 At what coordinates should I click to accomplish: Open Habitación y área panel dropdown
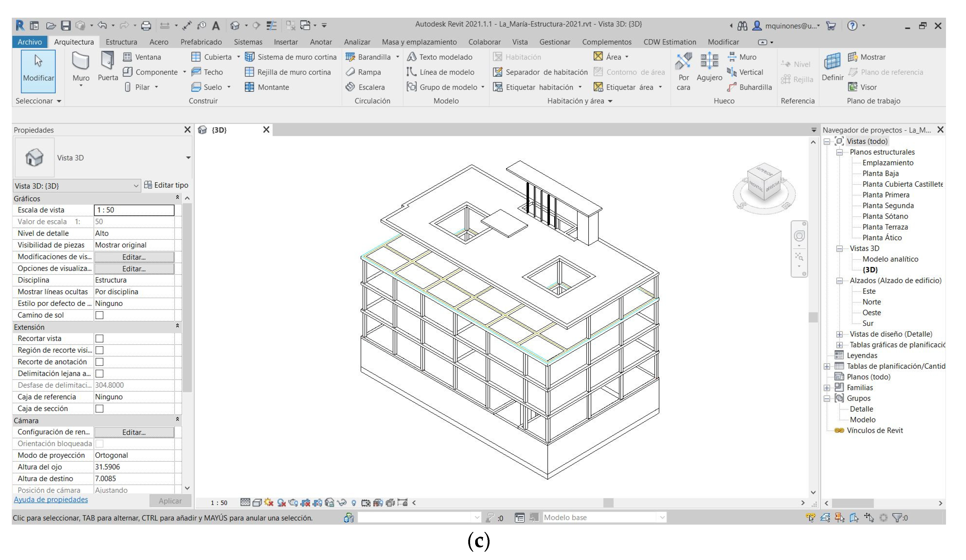point(610,101)
